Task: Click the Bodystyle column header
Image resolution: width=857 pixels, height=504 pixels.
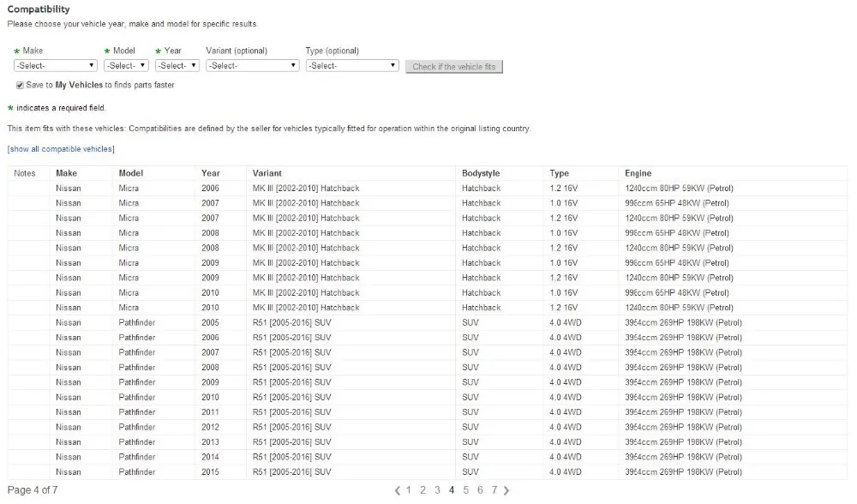Action: click(x=481, y=173)
